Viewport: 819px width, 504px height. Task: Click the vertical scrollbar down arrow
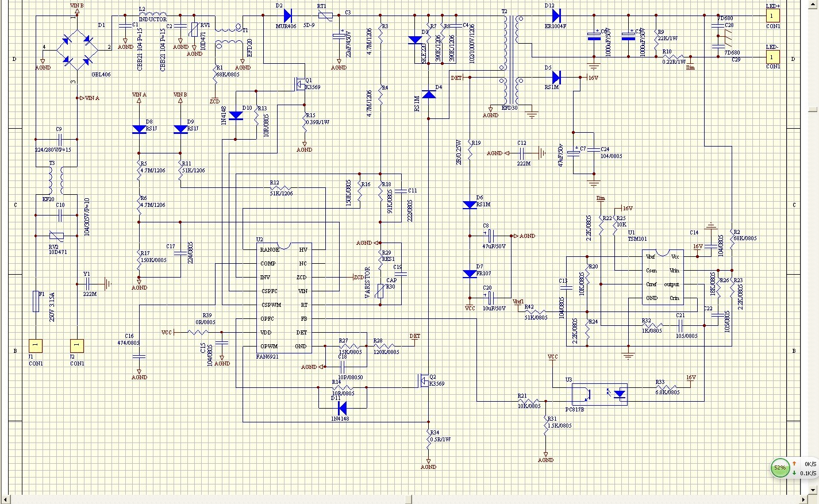(x=812, y=489)
